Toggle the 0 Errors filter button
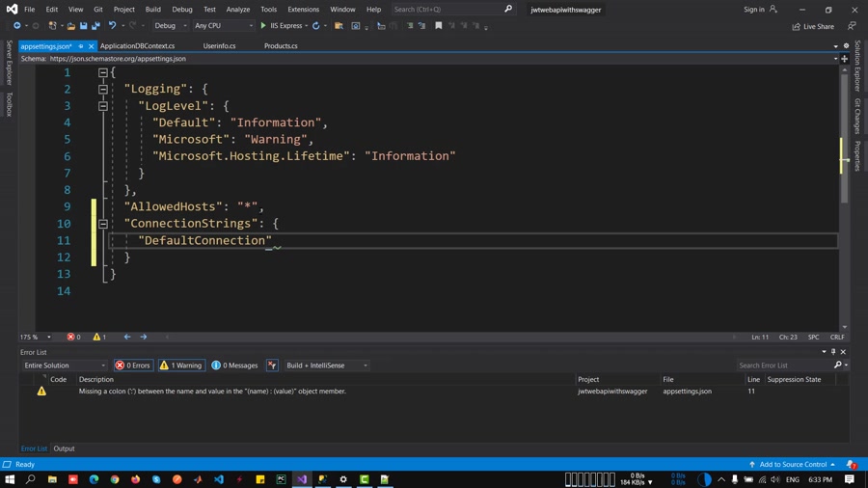The height and width of the screenshot is (488, 868). coord(133,366)
